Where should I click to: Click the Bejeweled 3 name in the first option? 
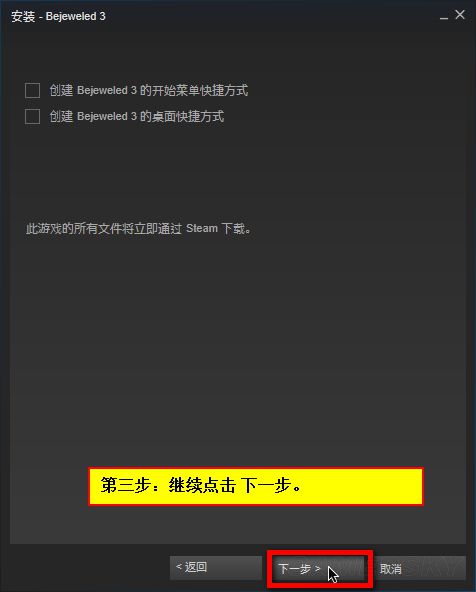pyautogui.click(x=107, y=91)
